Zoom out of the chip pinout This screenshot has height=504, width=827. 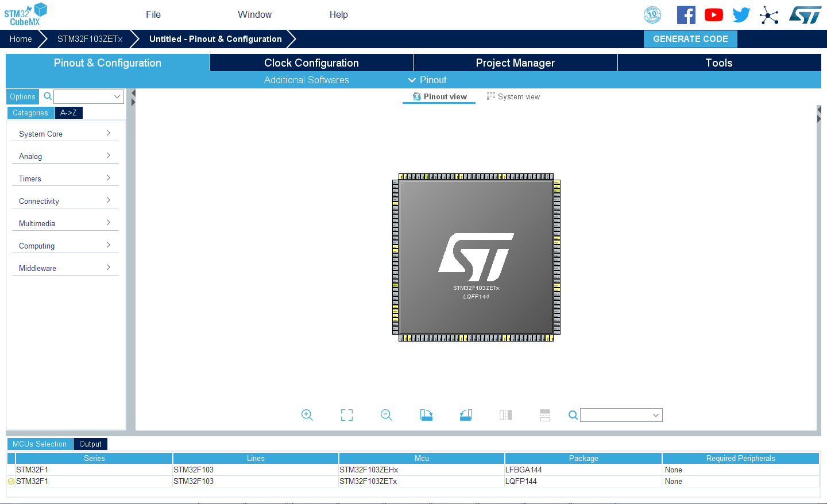pyautogui.click(x=387, y=415)
